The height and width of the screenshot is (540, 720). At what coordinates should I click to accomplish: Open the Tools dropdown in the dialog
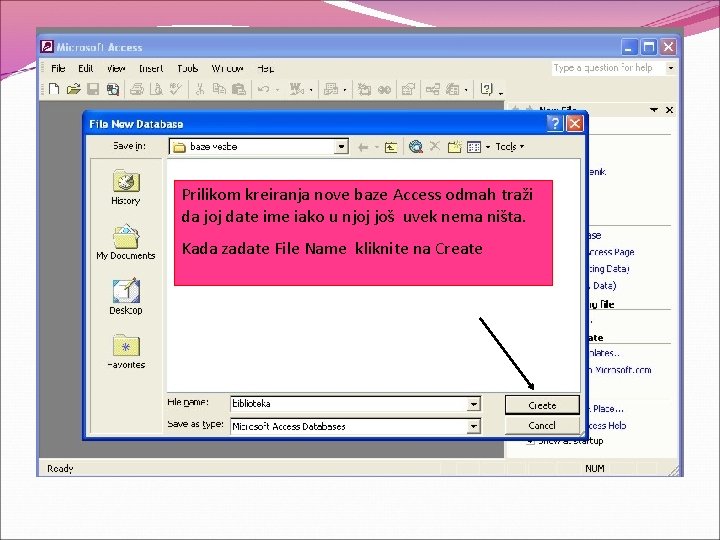pos(510,147)
